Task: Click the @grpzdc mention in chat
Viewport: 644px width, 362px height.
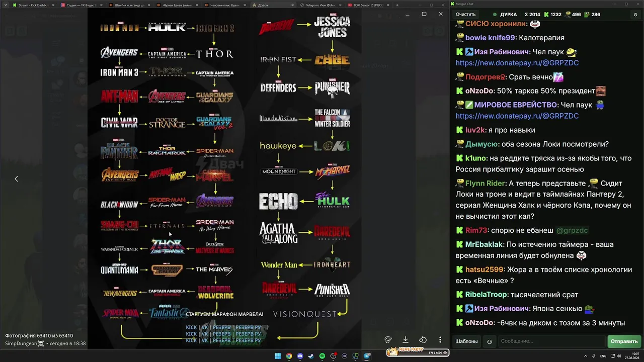Action: [x=572, y=230]
